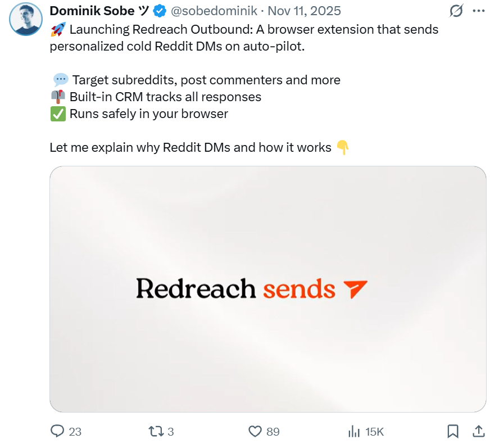Click the Redreach sends image attachment
This screenshot has width=499, height=448.
pos(268,287)
